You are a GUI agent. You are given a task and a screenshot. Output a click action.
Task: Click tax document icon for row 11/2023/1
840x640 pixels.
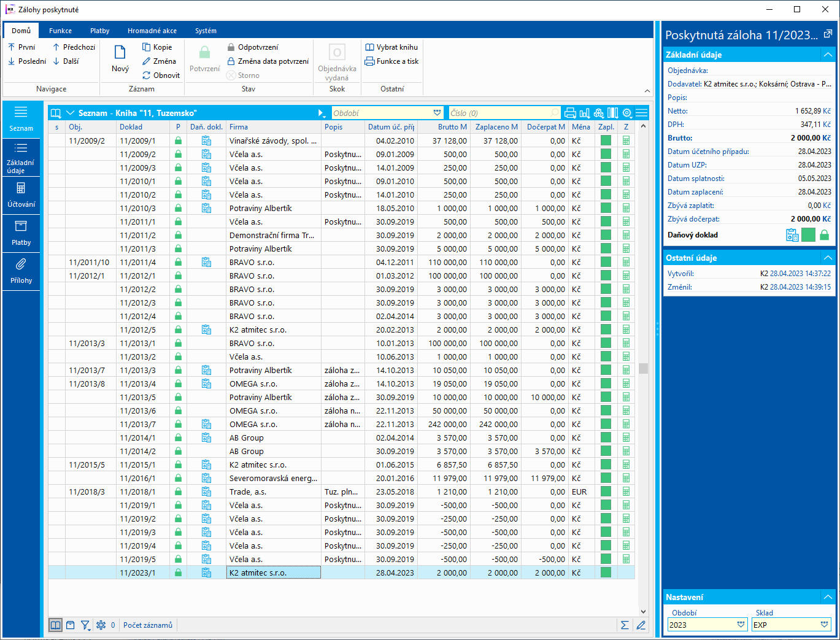tap(206, 573)
